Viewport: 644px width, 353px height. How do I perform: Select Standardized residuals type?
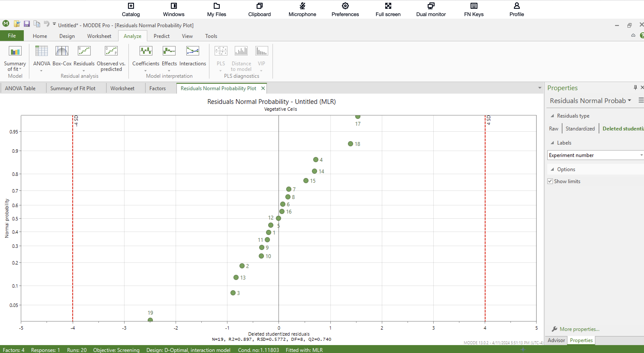(580, 129)
